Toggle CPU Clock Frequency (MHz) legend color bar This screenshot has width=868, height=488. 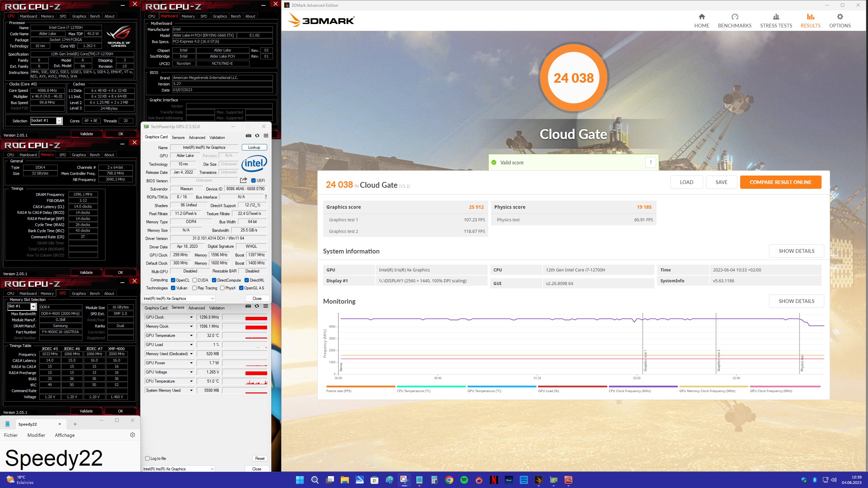643,386
